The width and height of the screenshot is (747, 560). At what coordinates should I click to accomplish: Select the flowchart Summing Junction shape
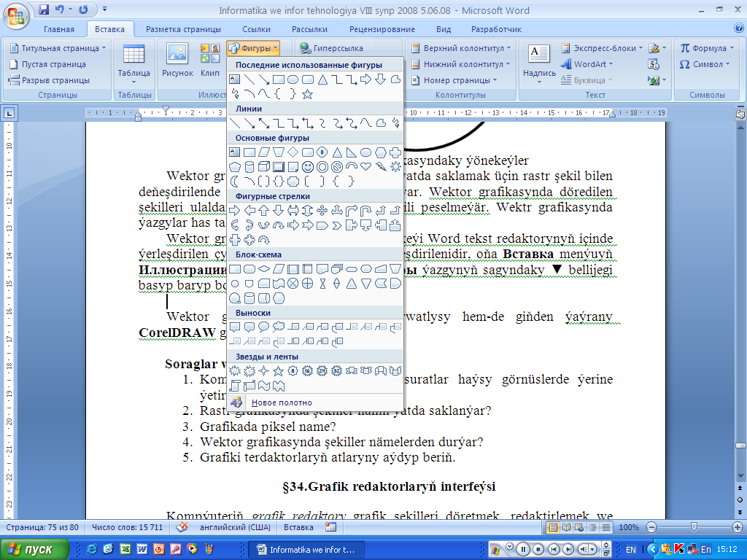coord(293,284)
